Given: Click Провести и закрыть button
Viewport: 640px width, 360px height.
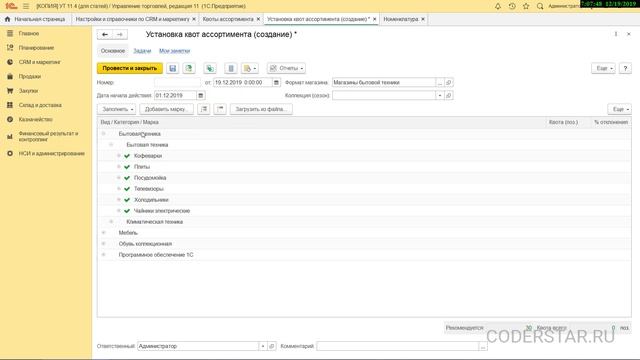Looking at the screenshot, I should (130, 68).
